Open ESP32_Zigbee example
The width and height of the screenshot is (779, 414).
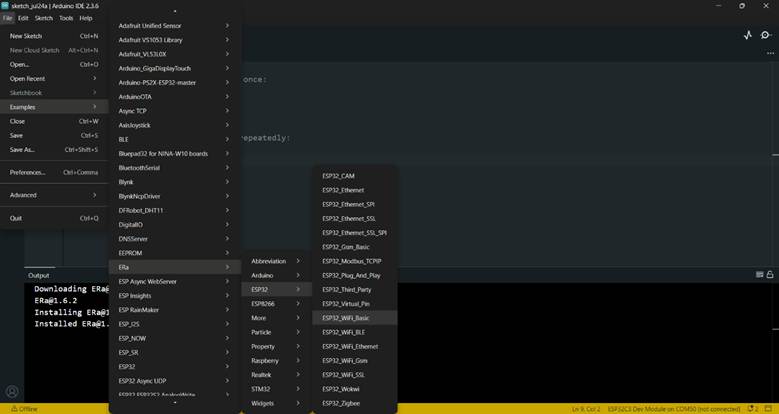point(355,403)
